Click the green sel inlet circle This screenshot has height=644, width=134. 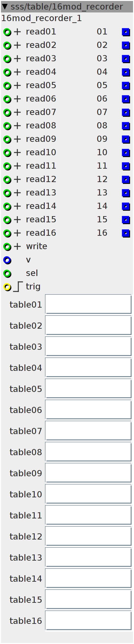click(x=7, y=274)
